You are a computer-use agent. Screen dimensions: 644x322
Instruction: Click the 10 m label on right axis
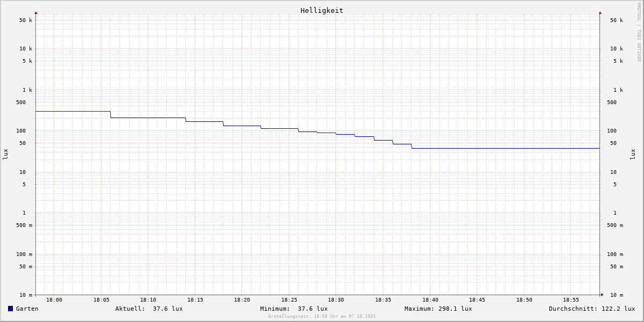tap(616, 295)
